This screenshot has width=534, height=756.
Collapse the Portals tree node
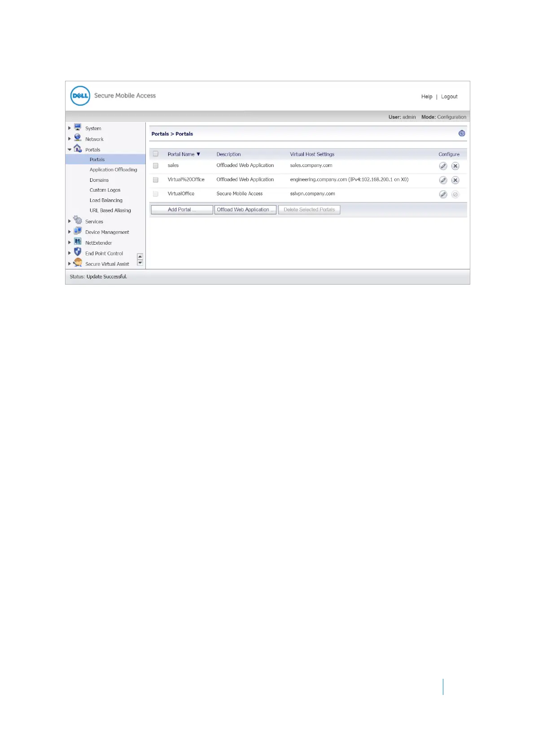coord(70,149)
